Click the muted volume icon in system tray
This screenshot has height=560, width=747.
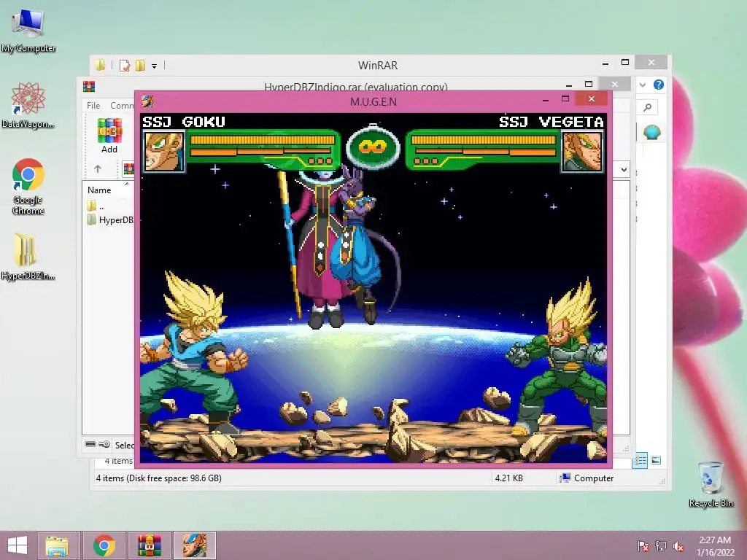pos(678,546)
